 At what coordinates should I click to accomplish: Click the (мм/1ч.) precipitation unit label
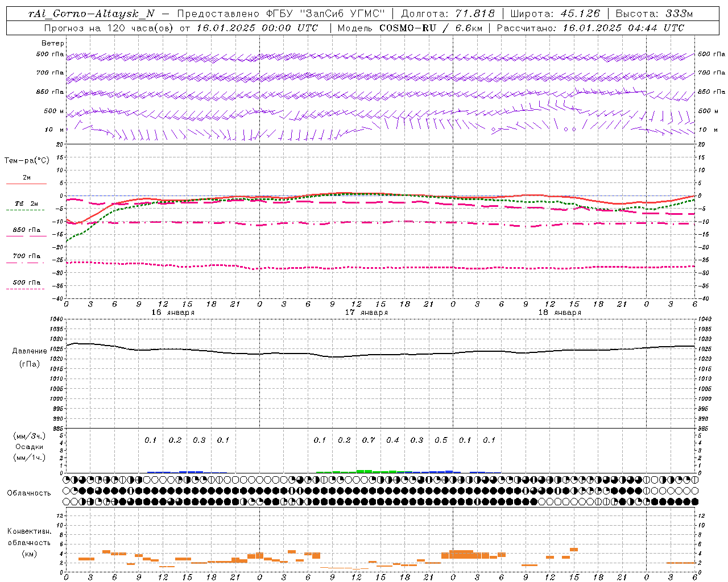[30, 458]
